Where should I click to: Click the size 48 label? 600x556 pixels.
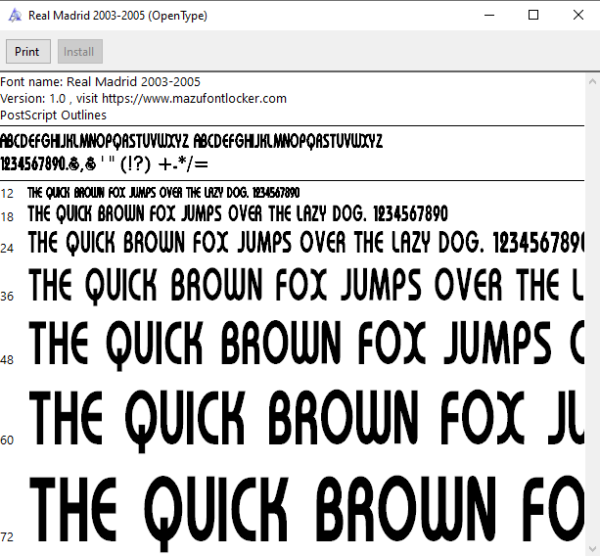(x=7, y=360)
